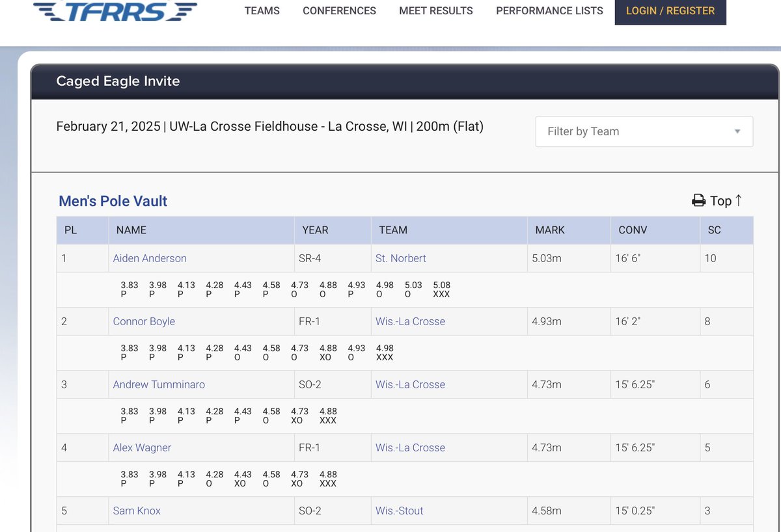Open the CONFERENCES menu
Image resolution: width=781 pixels, height=532 pixels.
[339, 11]
